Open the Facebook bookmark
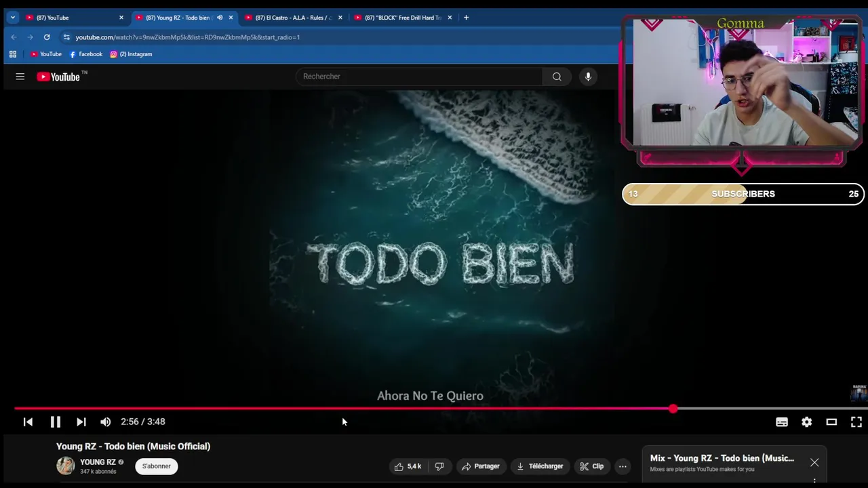Screen dimensions: 868x488 pos(86,54)
